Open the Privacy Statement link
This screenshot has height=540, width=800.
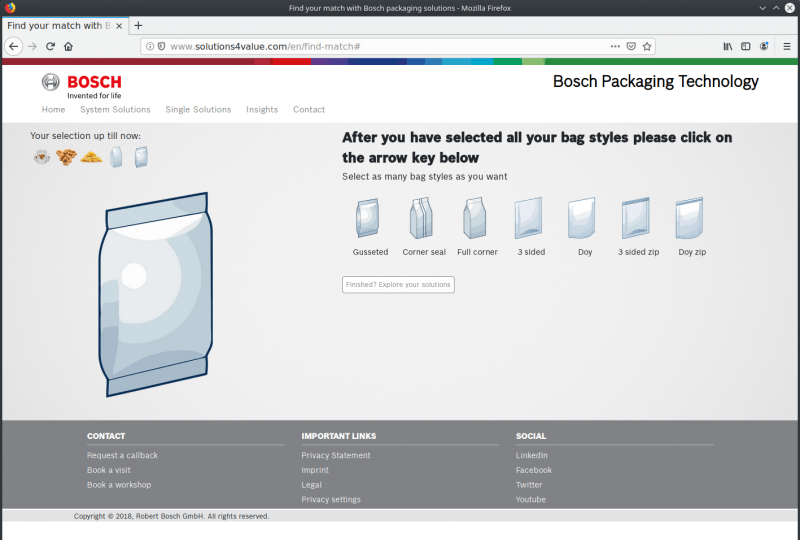(x=336, y=456)
